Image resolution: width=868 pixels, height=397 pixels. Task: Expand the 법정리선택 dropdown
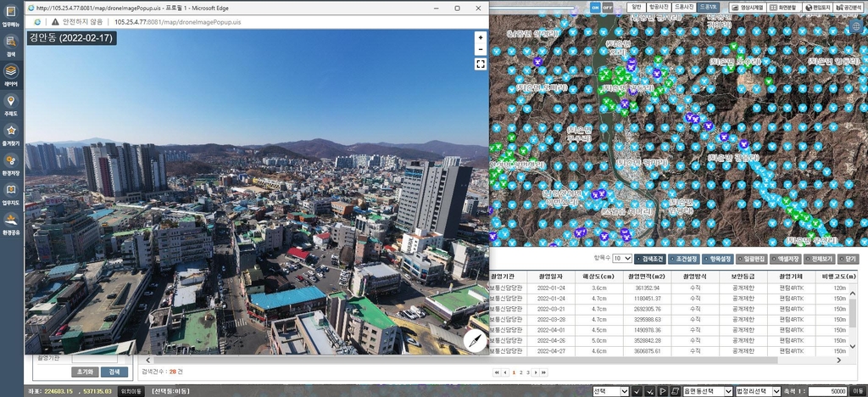pos(756,391)
